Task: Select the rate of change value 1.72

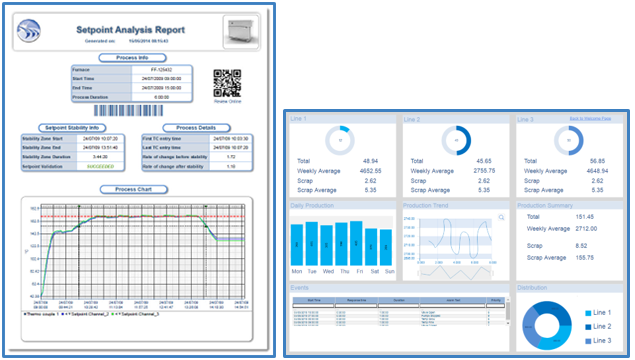Action: (231, 157)
